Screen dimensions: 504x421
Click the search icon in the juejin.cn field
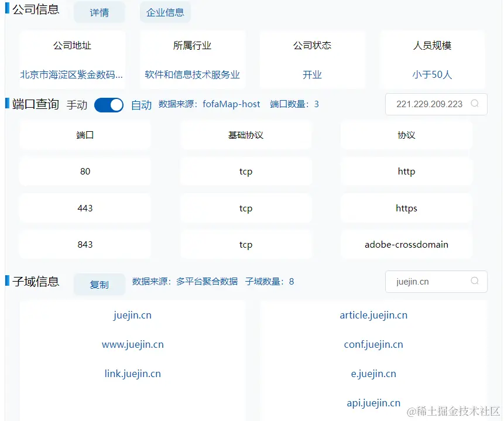(474, 281)
